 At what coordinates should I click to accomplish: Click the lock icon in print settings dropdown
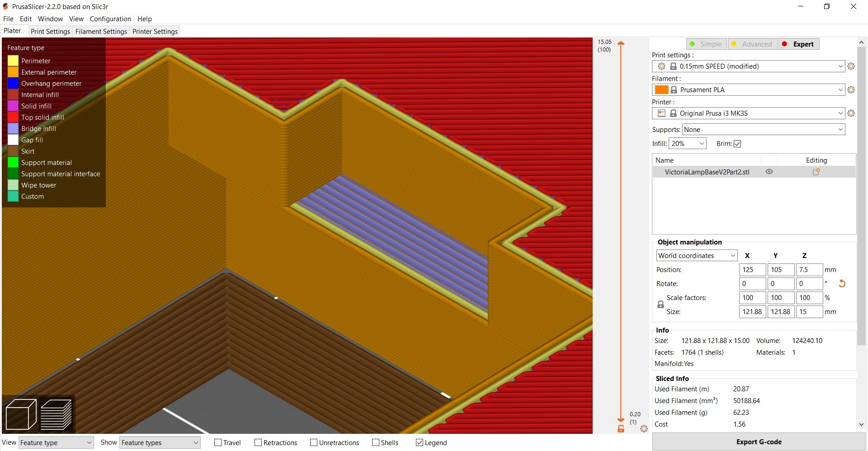click(673, 66)
